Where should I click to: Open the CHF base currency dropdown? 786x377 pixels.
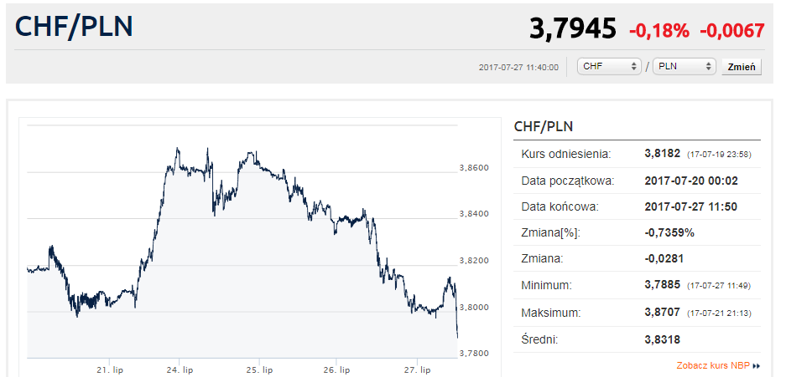pyautogui.click(x=609, y=66)
